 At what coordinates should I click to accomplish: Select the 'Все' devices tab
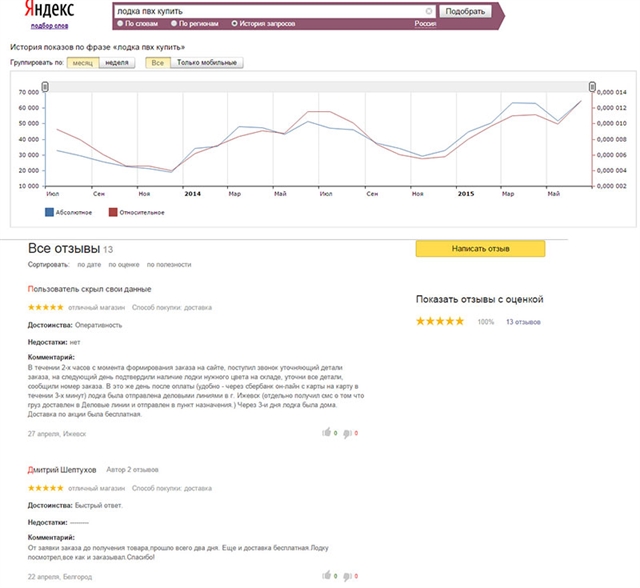pyautogui.click(x=157, y=63)
